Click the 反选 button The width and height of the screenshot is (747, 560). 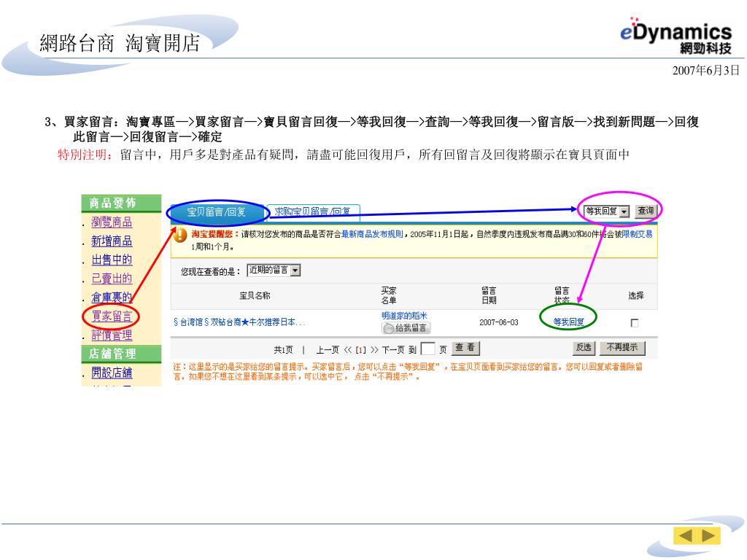click(584, 348)
